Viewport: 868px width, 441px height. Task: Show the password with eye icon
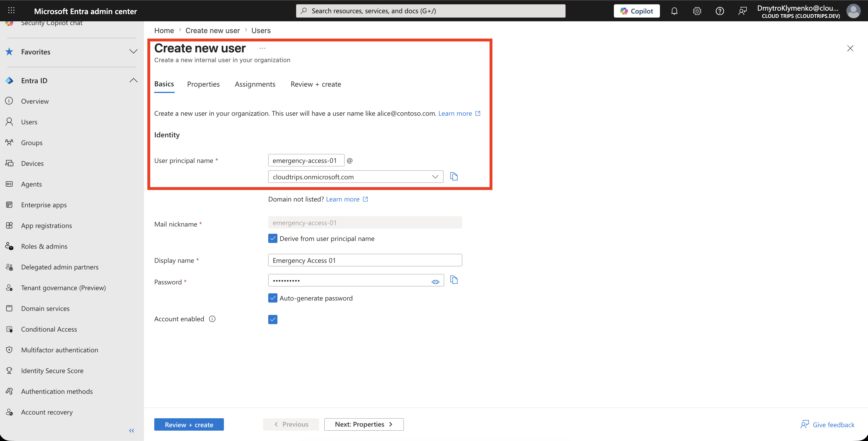click(x=435, y=282)
